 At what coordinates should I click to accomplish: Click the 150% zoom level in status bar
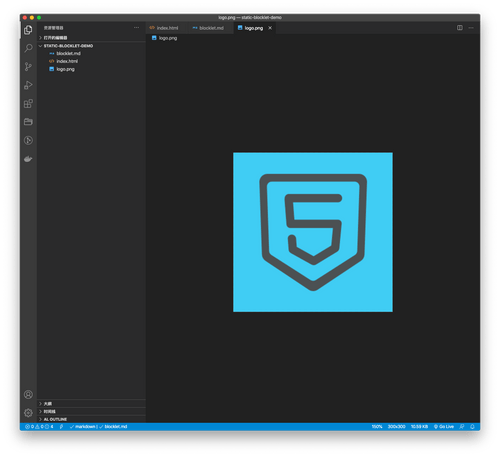coord(377,427)
